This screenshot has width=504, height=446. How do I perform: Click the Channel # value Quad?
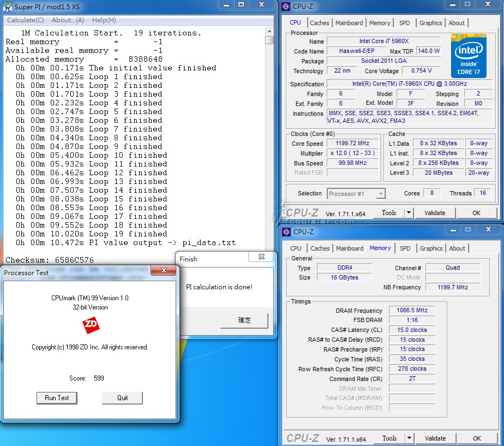coord(453,267)
